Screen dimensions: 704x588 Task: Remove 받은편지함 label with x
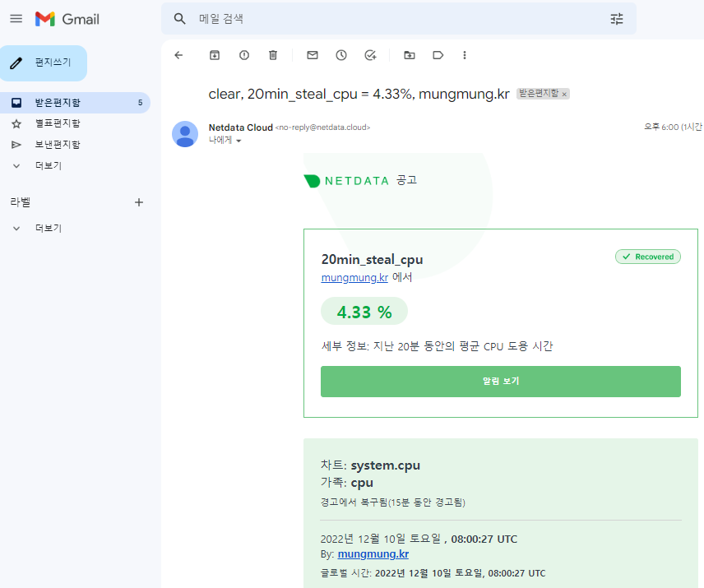(x=564, y=95)
